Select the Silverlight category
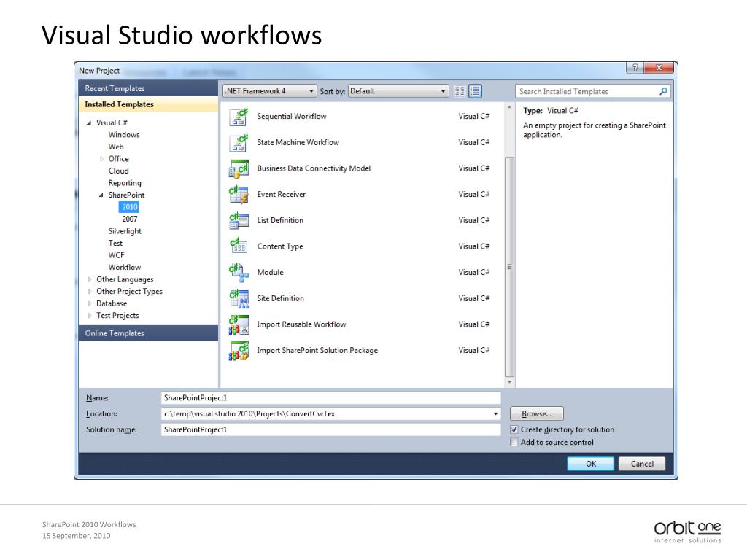The height and width of the screenshot is (560, 747). pos(125,231)
